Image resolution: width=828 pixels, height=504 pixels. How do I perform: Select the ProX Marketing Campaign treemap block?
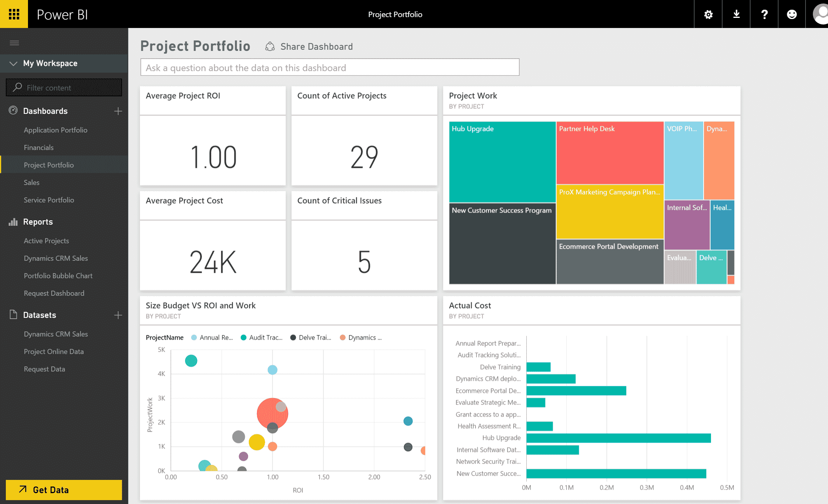tap(610, 212)
